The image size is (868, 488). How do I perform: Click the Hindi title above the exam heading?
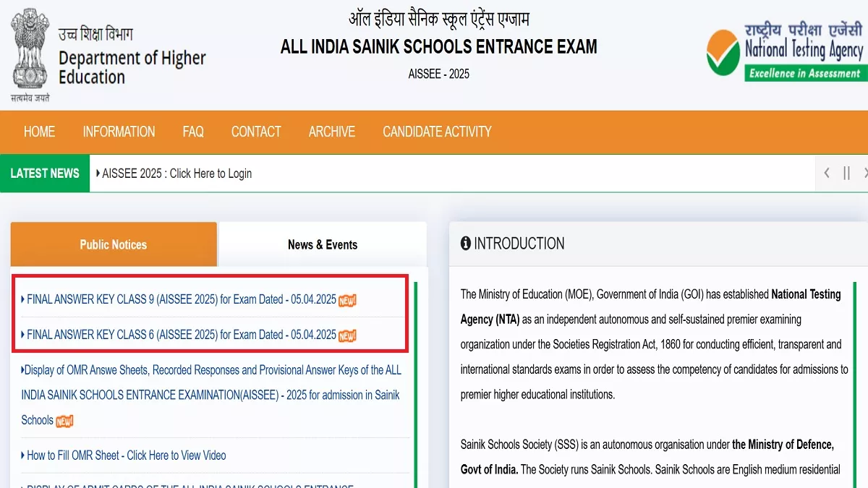tap(439, 18)
